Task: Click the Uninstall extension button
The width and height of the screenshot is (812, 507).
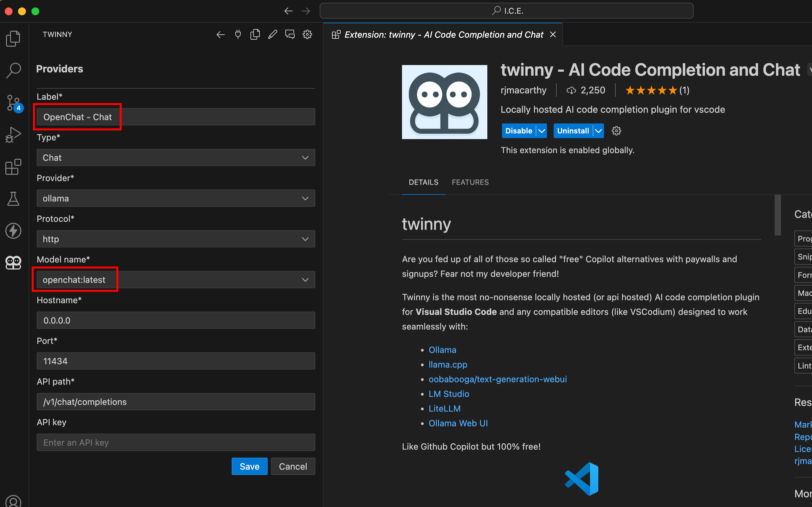Action: coord(573,131)
